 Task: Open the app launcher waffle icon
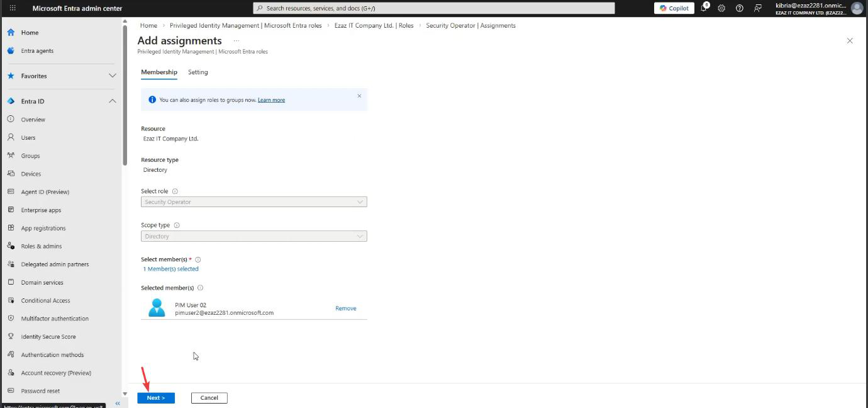(12, 8)
